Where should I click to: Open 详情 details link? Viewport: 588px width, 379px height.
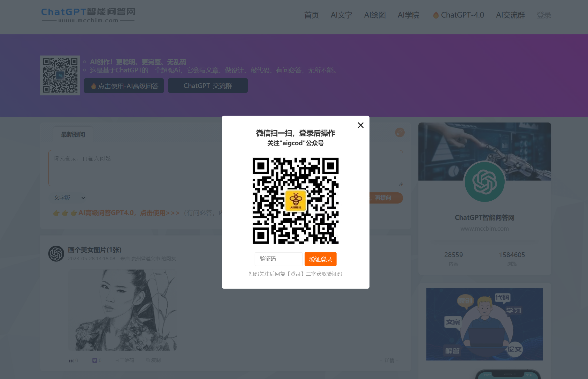390,360
